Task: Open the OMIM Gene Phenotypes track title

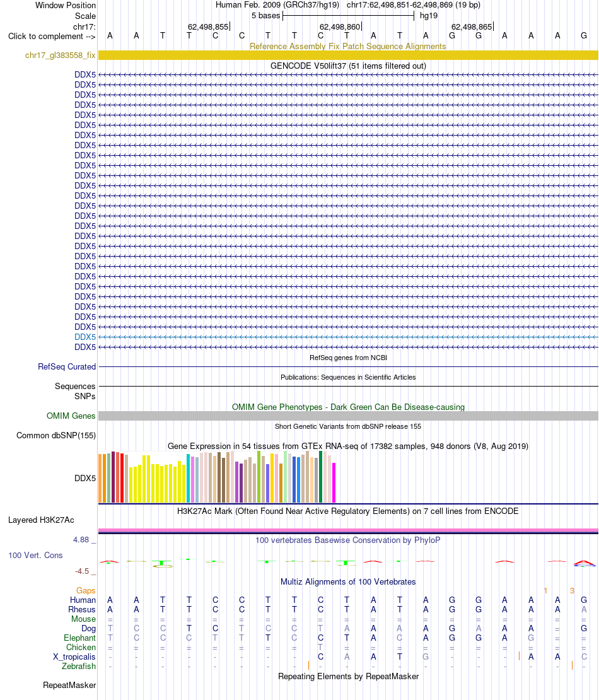Action: pos(348,407)
